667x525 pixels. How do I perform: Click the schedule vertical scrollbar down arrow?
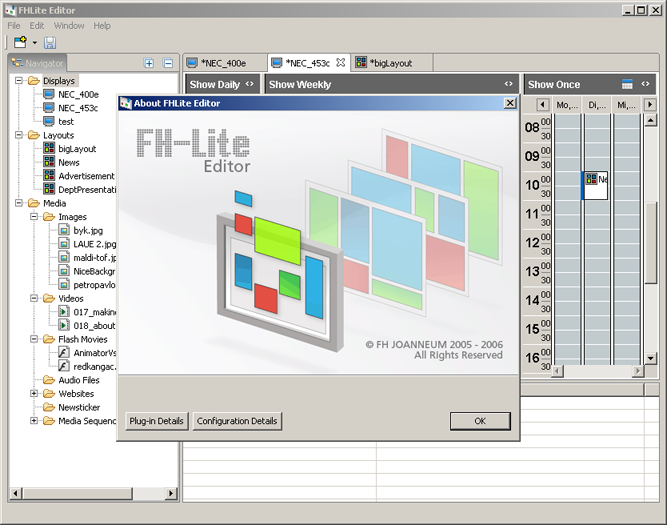coord(650,358)
